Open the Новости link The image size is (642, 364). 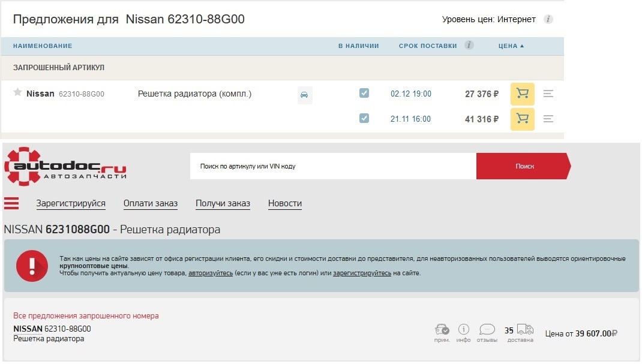285,203
